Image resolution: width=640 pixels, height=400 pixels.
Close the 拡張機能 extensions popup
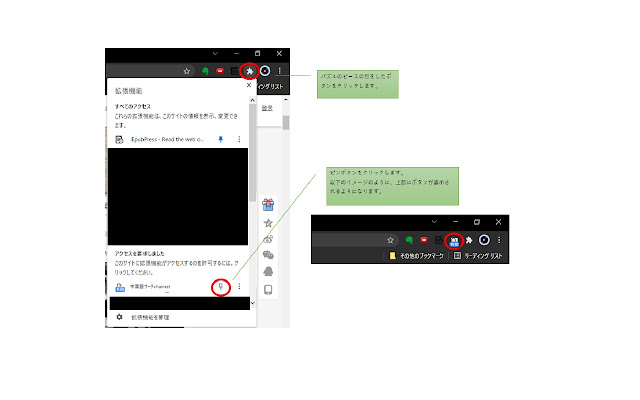tap(249, 85)
